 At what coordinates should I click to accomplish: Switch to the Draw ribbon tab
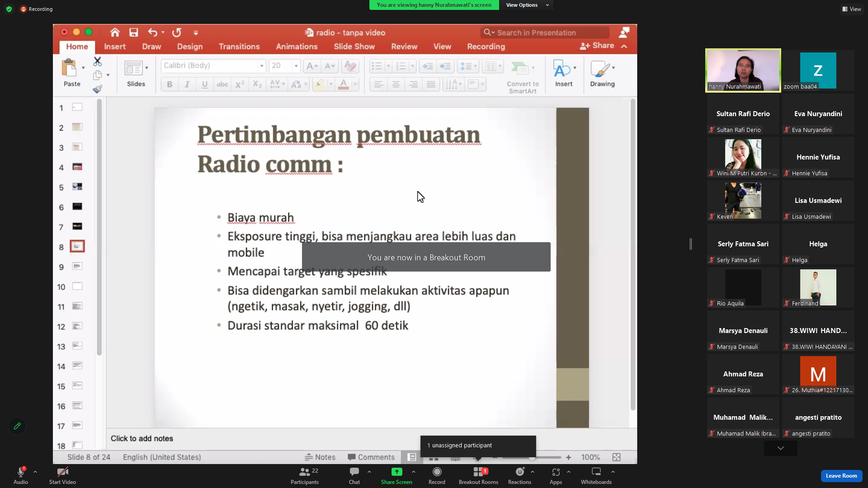pyautogui.click(x=151, y=47)
